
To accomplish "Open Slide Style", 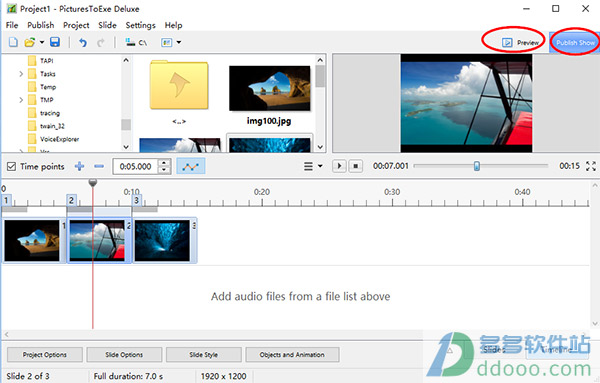I will (204, 355).
